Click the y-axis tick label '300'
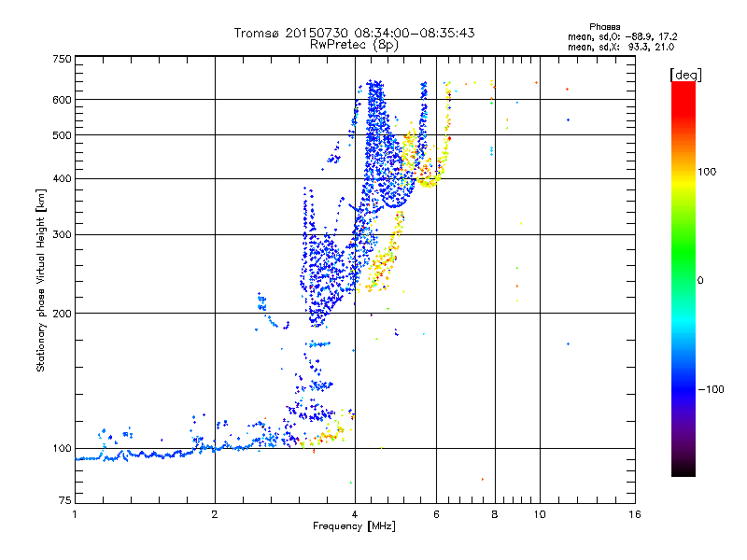The width and height of the screenshot is (747, 560). click(63, 235)
